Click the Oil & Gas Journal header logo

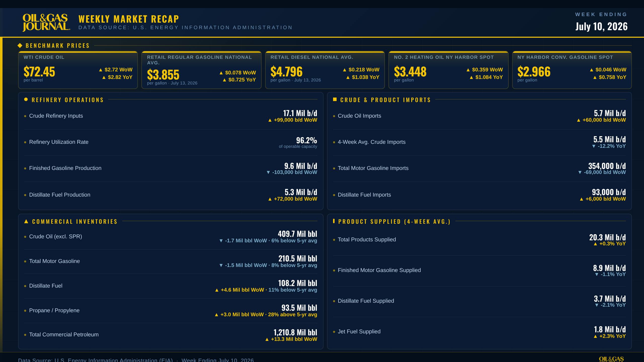coord(46,23)
